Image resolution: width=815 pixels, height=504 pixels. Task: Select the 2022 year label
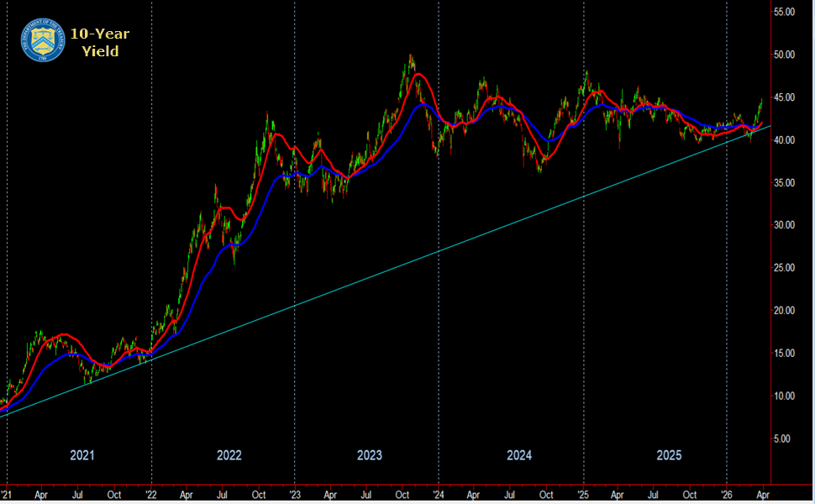229,455
